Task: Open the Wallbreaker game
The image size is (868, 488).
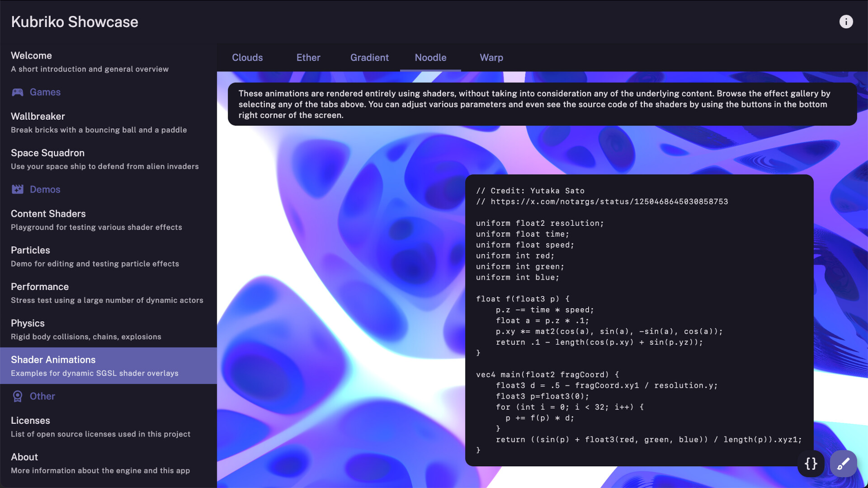Action: coord(108,123)
